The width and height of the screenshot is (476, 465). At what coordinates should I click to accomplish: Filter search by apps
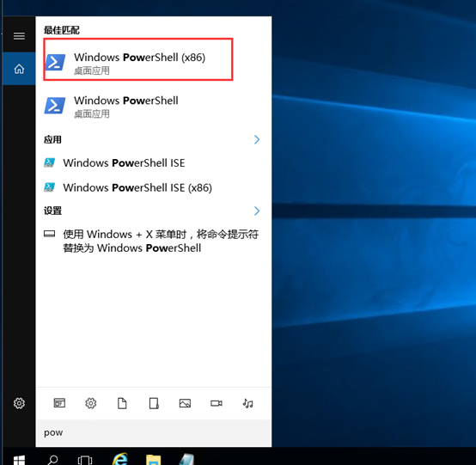point(59,403)
